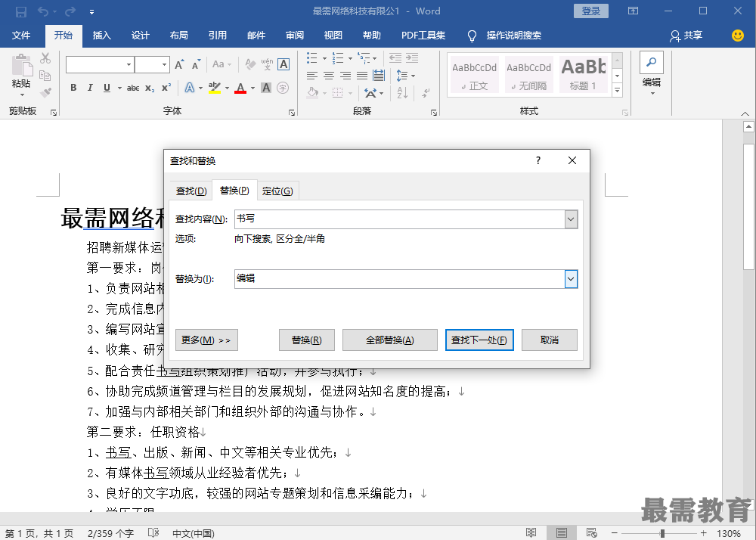Open the 文件 menu
The height and width of the screenshot is (540, 756).
tap(21, 36)
